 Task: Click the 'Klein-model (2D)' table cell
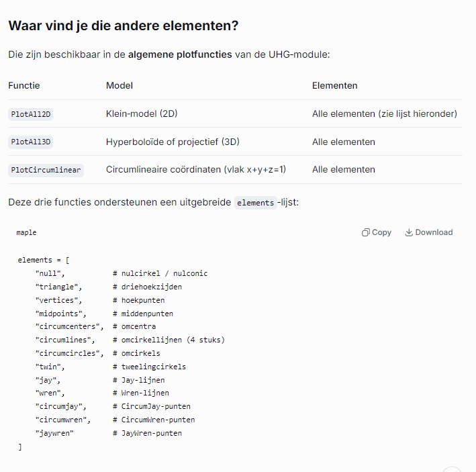[x=142, y=114]
